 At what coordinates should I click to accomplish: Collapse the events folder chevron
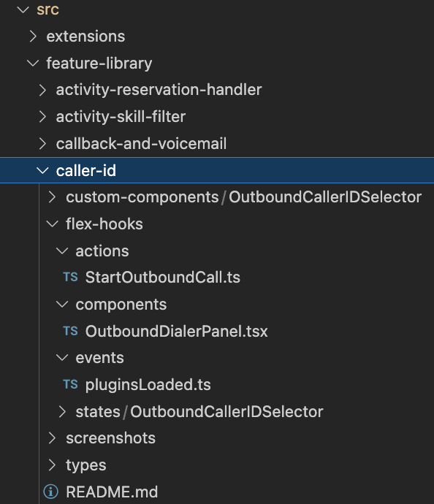click(x=61, y=358)
